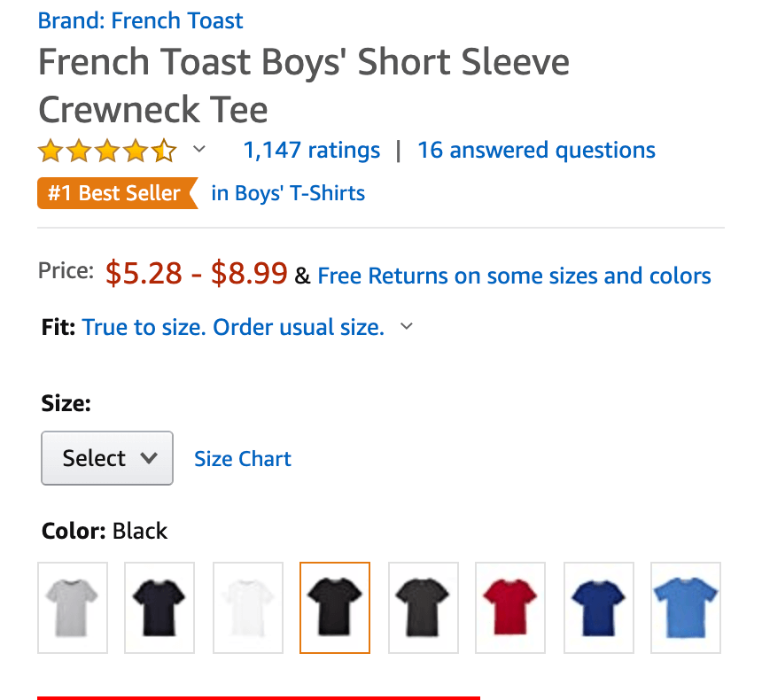Open Free Returns details
Image resolution: width=762 pixels, height=700 pixels.
point(515,276)
